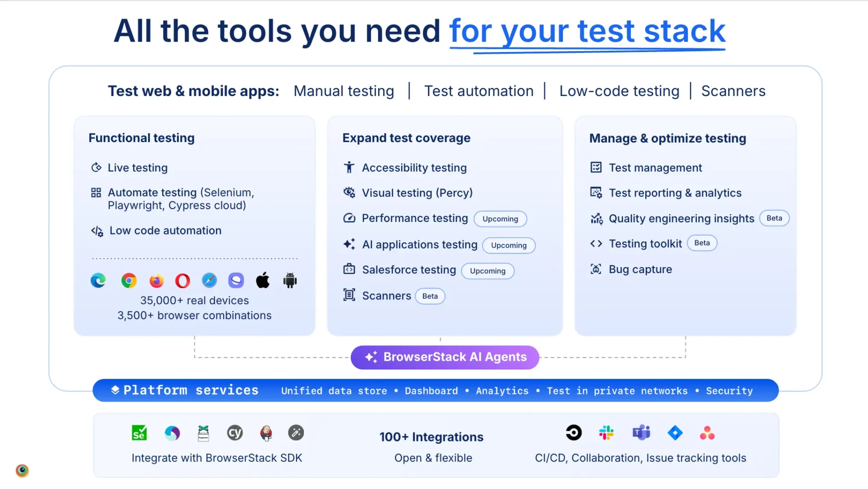This screenshot has height=489, width=868.
Task: Click the Microsoft Edge browser icon
Action: (x=98, y=281)
